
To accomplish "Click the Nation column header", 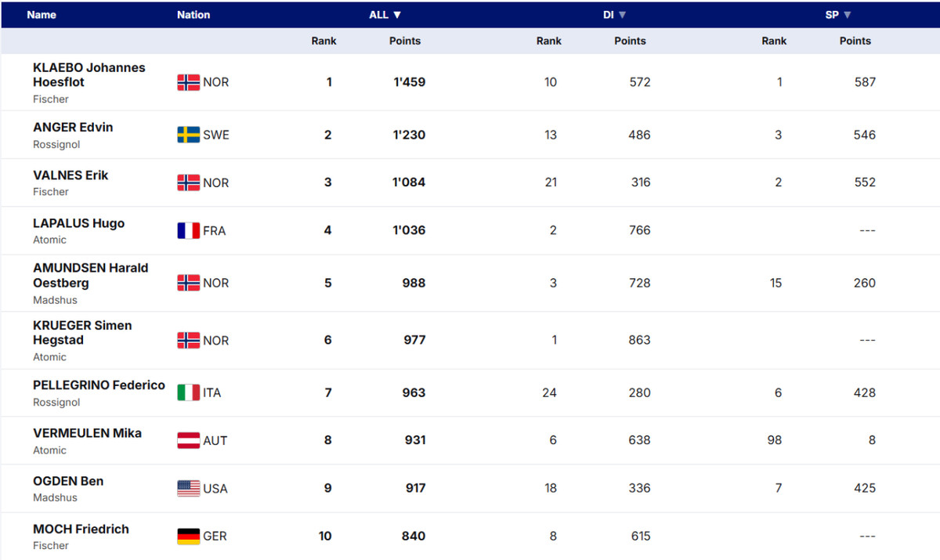I will pyautogui.click(x=193, y=15).
